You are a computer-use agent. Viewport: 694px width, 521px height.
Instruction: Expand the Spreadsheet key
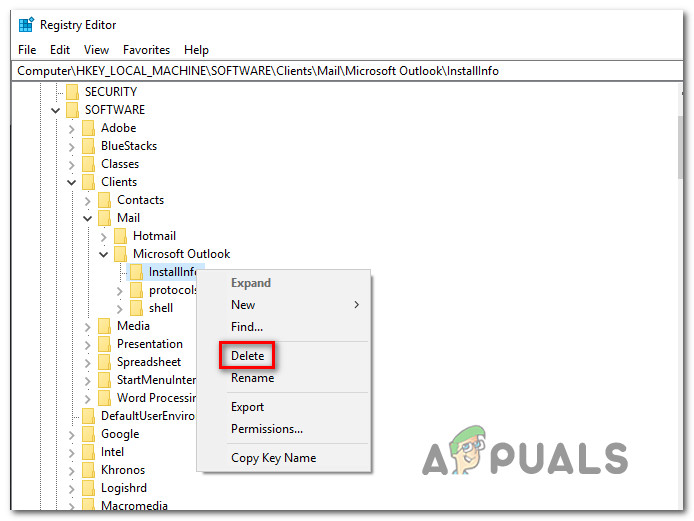[x=88, y=363]
